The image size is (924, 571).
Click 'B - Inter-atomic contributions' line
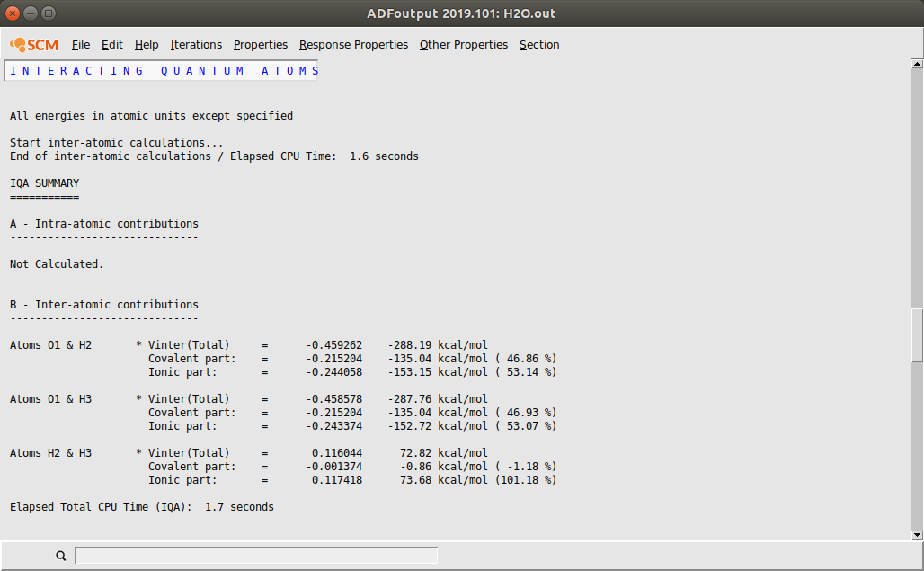pos(103,305)
